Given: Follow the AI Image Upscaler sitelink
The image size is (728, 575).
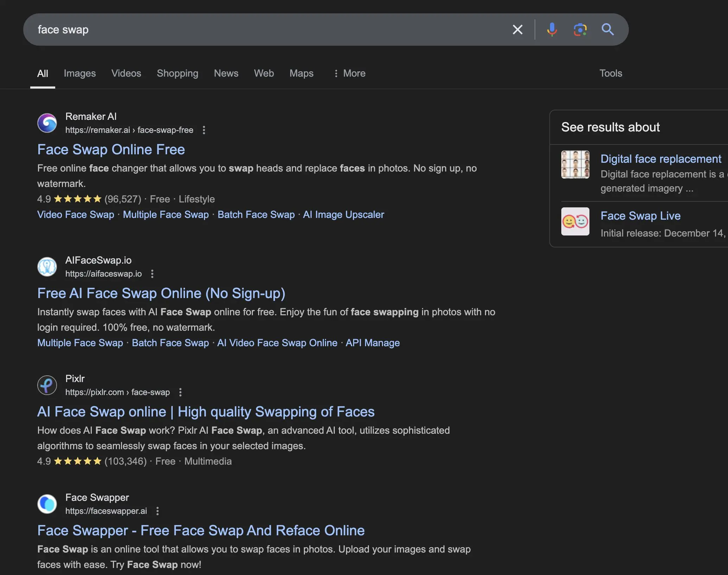Looking at the screenshot, I should tap(344, 215).
